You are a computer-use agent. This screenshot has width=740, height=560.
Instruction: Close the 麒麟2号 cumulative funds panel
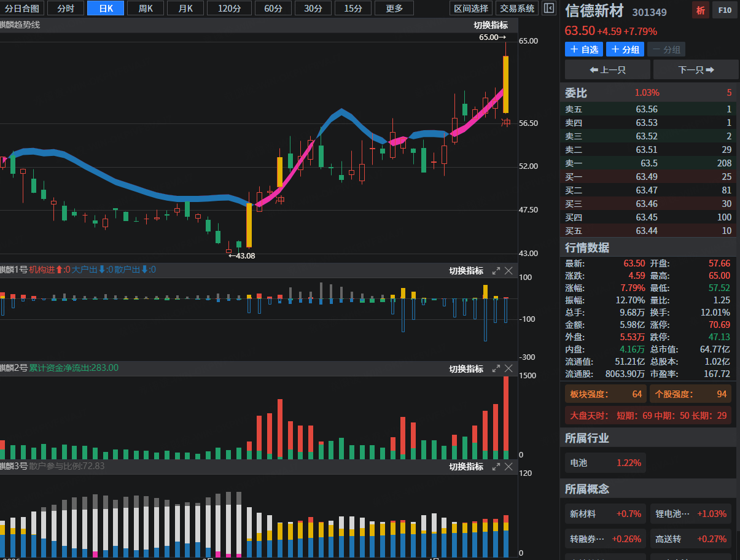pyautogui.click(x=508, y=368)
